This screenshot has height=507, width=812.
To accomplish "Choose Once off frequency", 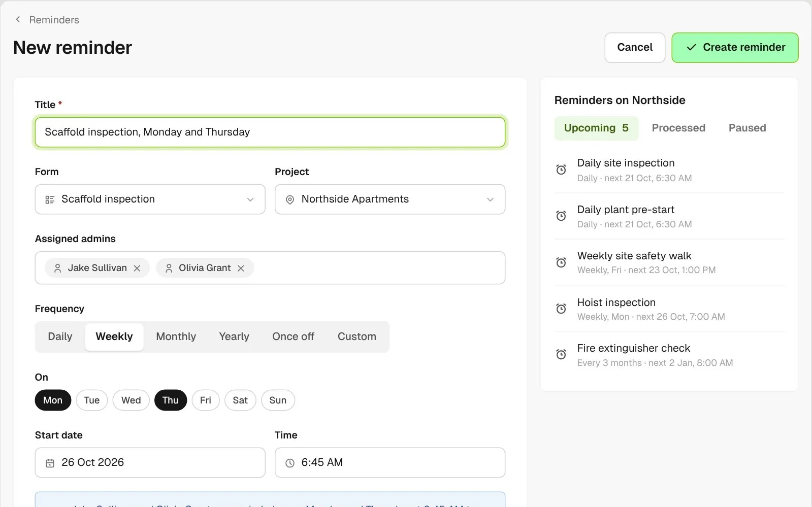I will pos(293,336).
